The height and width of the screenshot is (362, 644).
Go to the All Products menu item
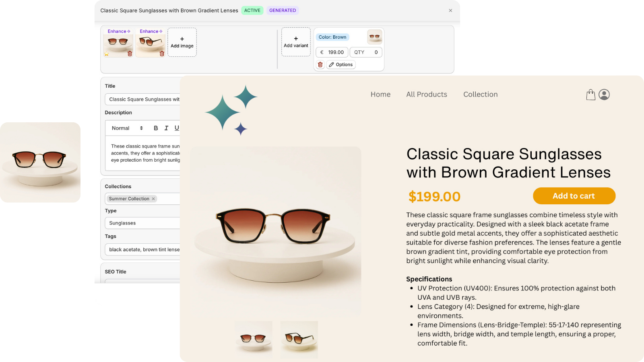click(x=426, y=94)
